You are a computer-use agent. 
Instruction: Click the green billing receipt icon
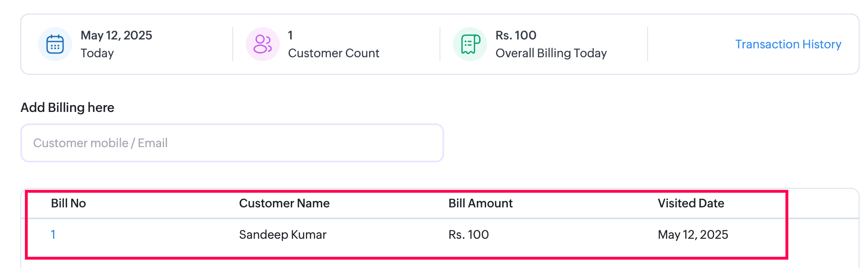pos(470,44)
